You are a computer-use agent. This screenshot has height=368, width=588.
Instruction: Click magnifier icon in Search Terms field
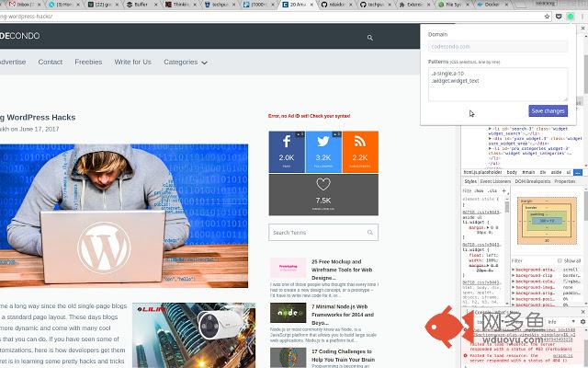[x=370, y=233]
